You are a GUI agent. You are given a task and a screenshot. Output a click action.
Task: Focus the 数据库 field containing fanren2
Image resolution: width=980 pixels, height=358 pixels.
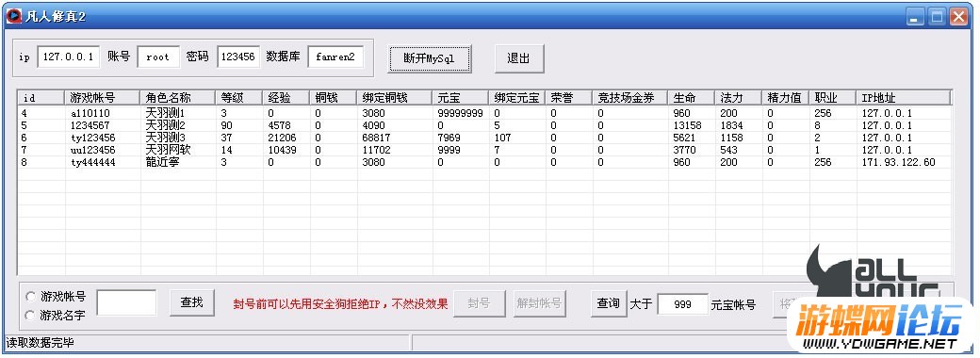click(x=335, y=57)
